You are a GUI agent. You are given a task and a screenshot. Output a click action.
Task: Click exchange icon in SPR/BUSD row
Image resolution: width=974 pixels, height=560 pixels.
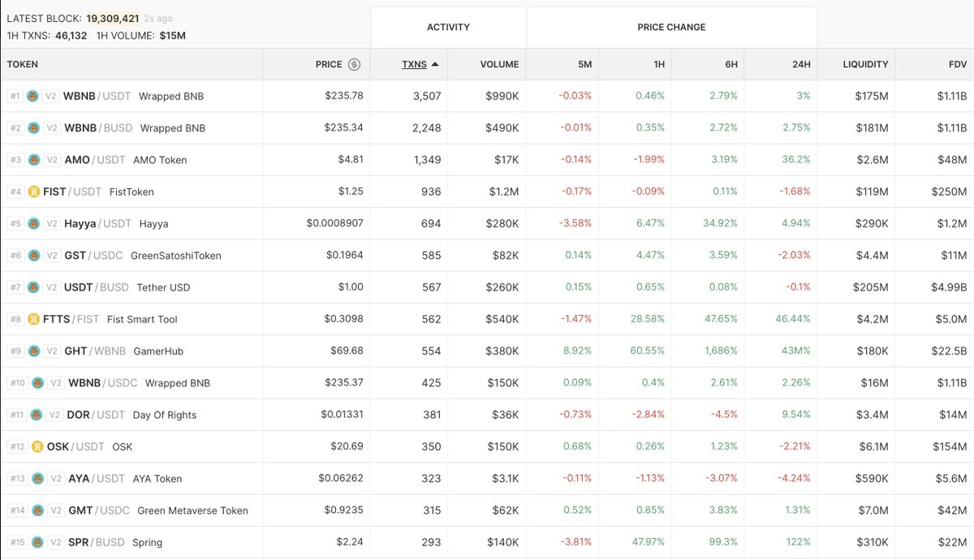(x=37, y=542)
